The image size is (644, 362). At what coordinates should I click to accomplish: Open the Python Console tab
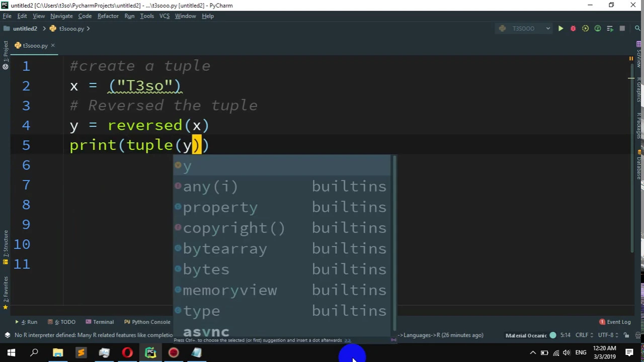pos(147,322)
